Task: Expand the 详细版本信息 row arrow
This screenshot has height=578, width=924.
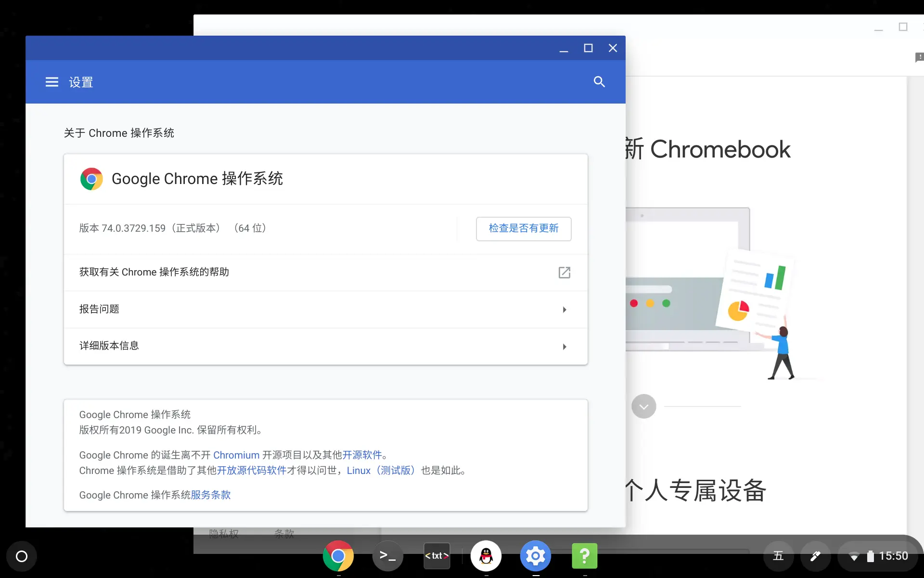Action: (x=565, y=347)
